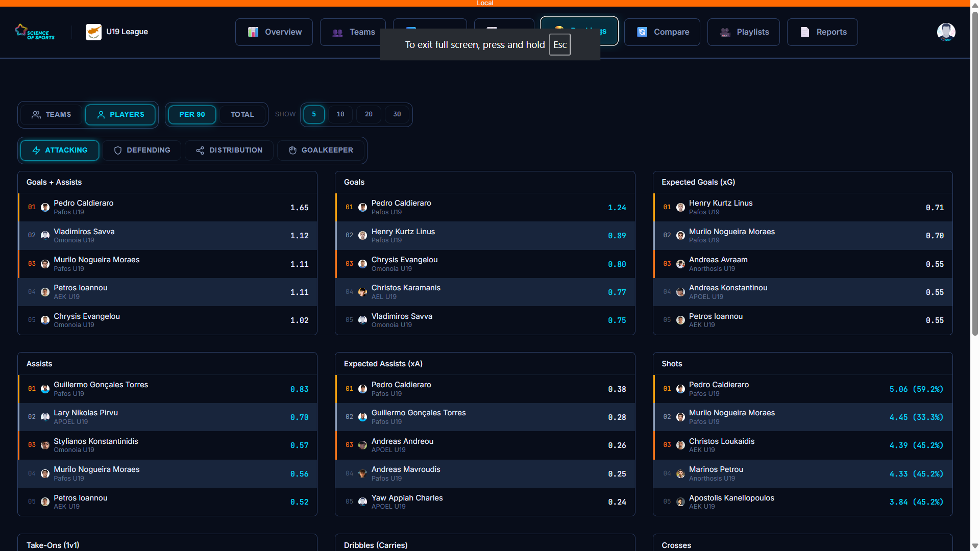Click the Compare swap icon
This screenshot has width=980, height=551.
[x=642, y=32]
